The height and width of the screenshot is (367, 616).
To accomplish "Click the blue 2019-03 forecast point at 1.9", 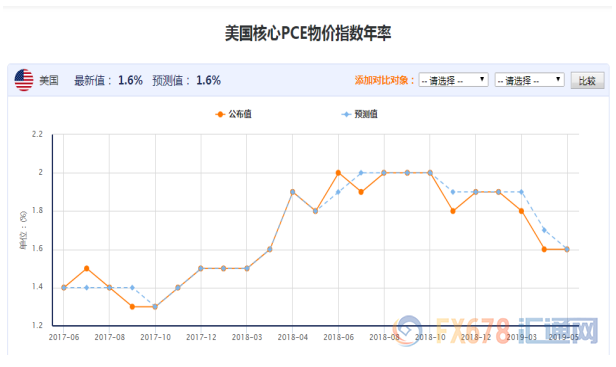I will click(x=521, y=192).
